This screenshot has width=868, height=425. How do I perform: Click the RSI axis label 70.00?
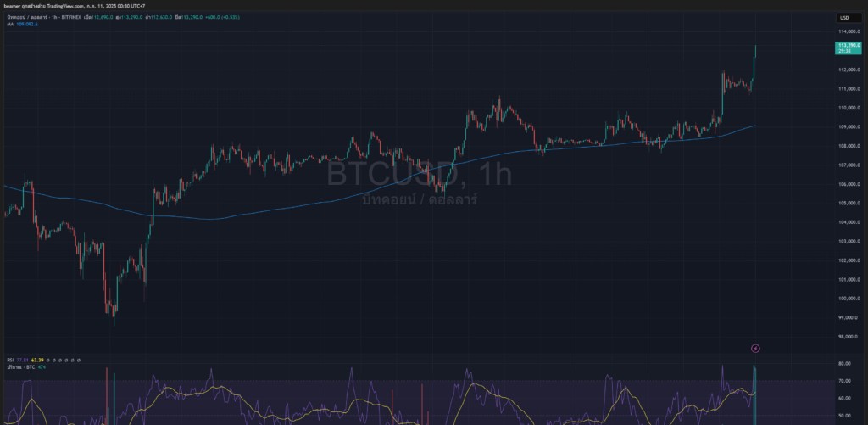coord(845,381)
